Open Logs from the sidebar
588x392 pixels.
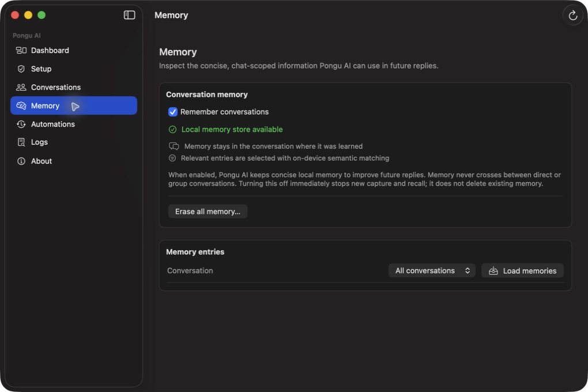pyautogui.click(x=74, y=142)
